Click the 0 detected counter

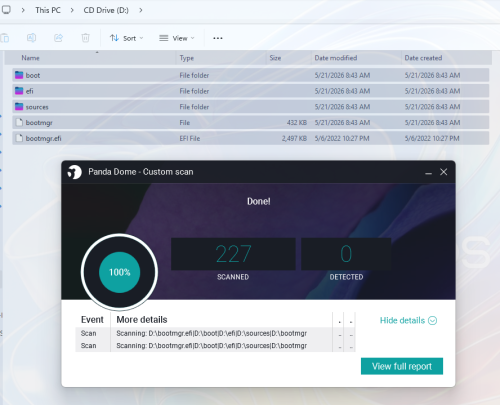pyautogui.click(x=346, y=254)
